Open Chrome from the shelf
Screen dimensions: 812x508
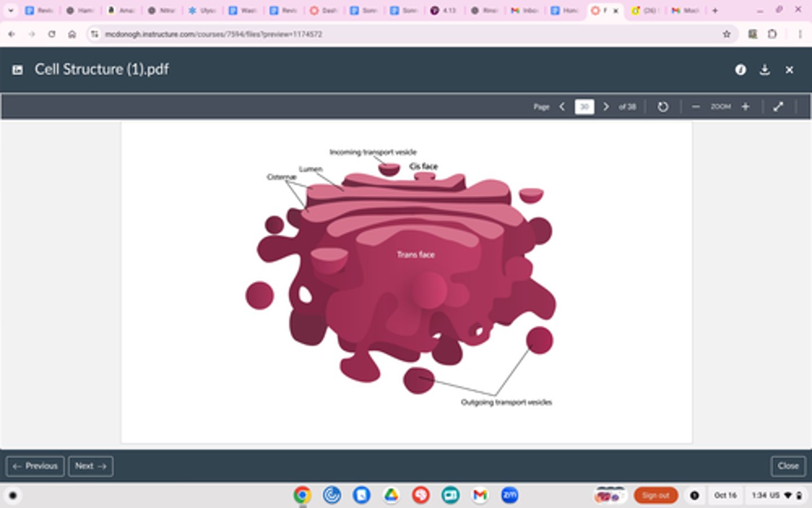302,495
